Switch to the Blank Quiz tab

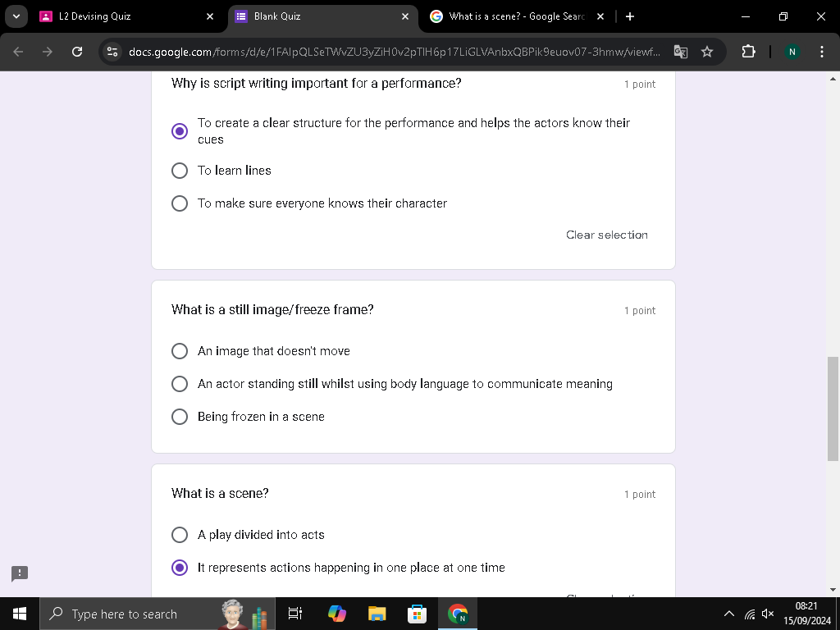[322, 16]
